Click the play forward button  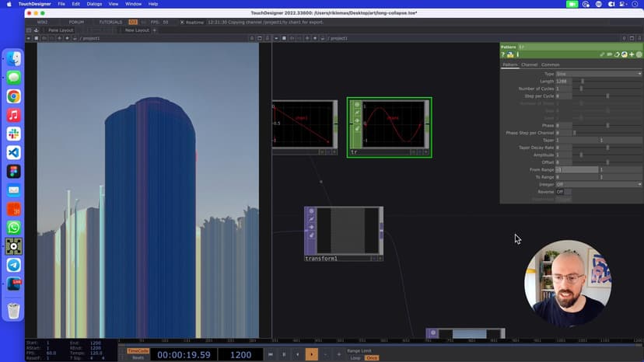[x=311, y=354]
